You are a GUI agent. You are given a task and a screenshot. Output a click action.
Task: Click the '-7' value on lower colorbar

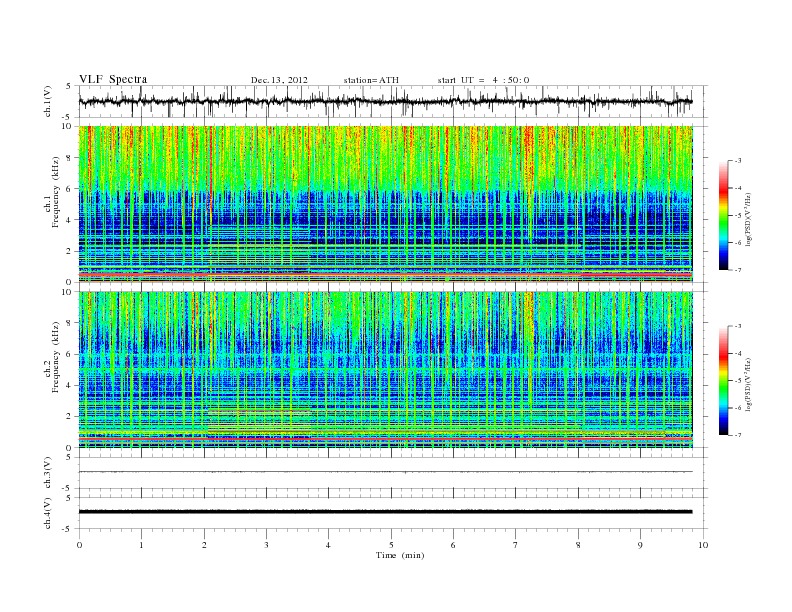(x=738, y=435)
